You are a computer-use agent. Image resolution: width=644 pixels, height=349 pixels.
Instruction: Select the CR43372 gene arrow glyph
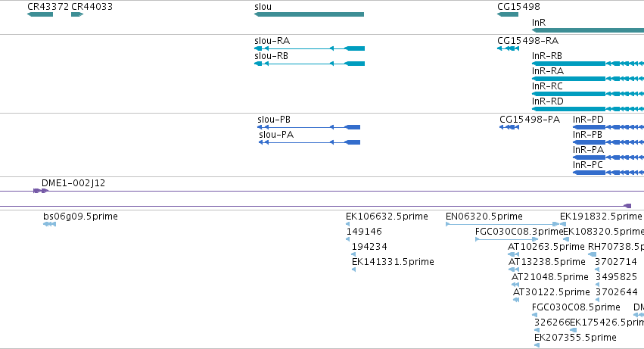point(40,14)
